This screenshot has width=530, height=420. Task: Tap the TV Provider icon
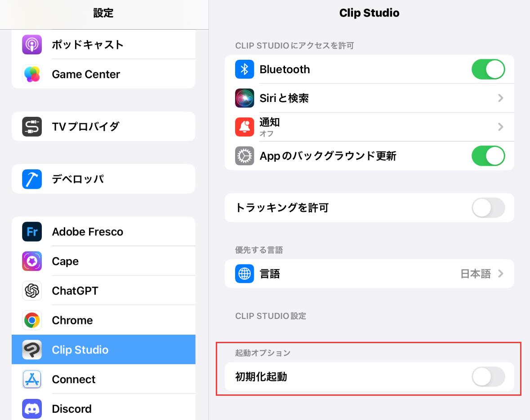click(32, 126)
